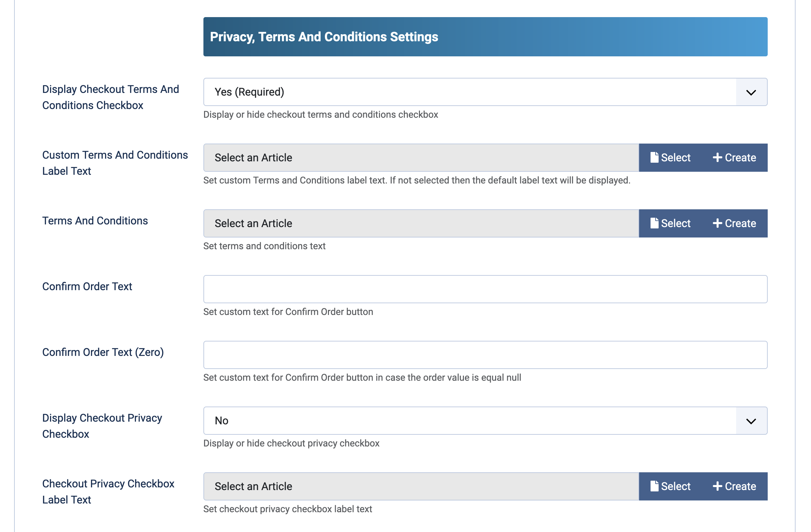Open Display Checkout Terms And Conditions dropdown

point(469,92)
